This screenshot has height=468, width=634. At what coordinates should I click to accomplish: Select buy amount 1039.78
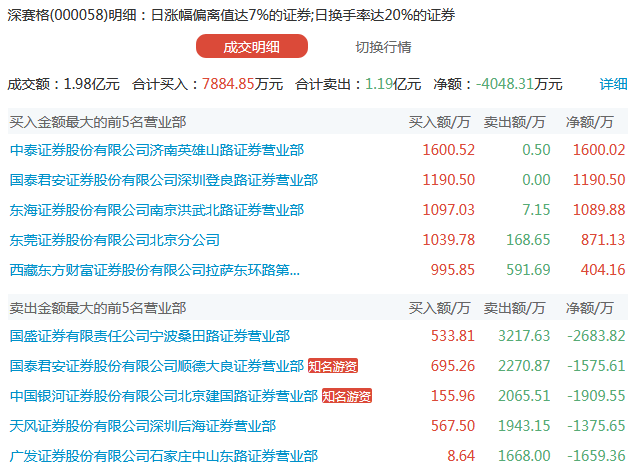pos(448,240)
